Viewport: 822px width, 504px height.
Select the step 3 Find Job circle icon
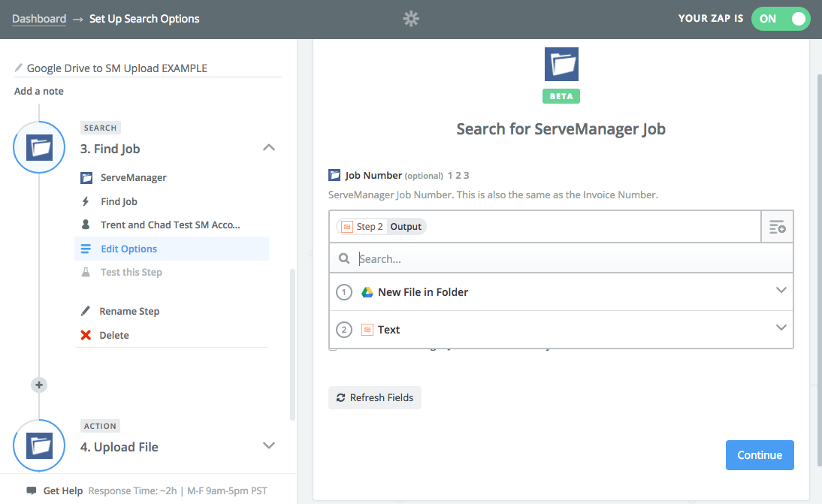click(39, 147)
